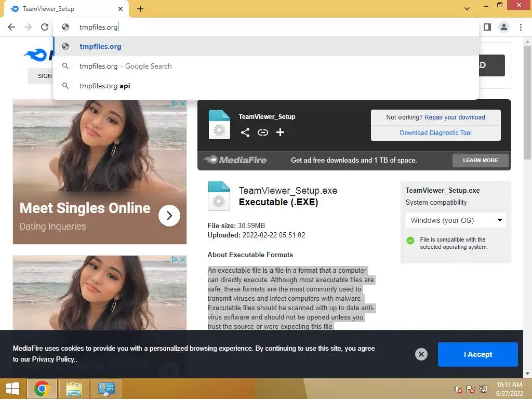Toggle the browser side panel icon
This screenshot has height=399, width=532.
[487, 27]
